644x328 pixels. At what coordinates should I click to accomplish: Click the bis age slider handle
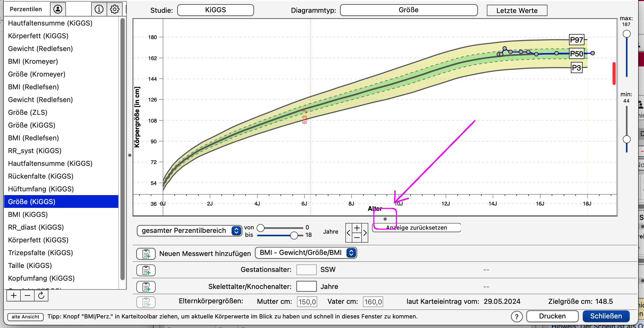[x=294, y=235]
